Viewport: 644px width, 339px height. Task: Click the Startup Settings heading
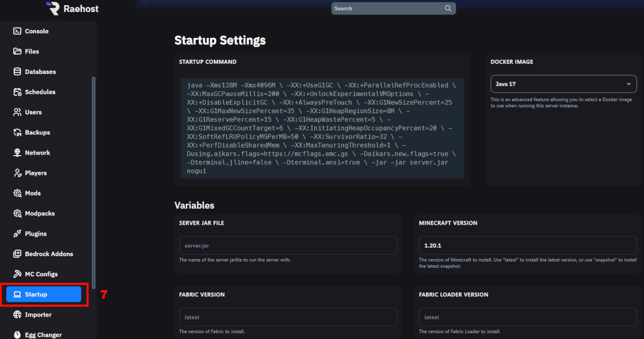click(x=220, y=40)
